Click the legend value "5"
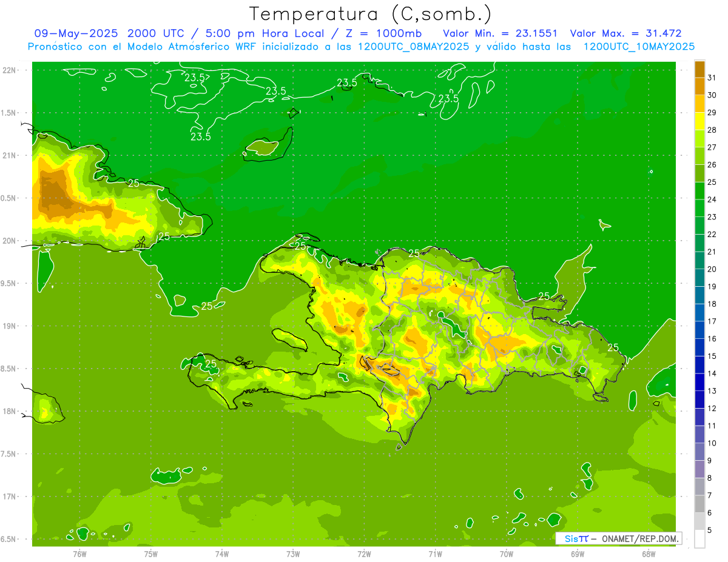This screenshot has width=728, height=562. (709, 530)
